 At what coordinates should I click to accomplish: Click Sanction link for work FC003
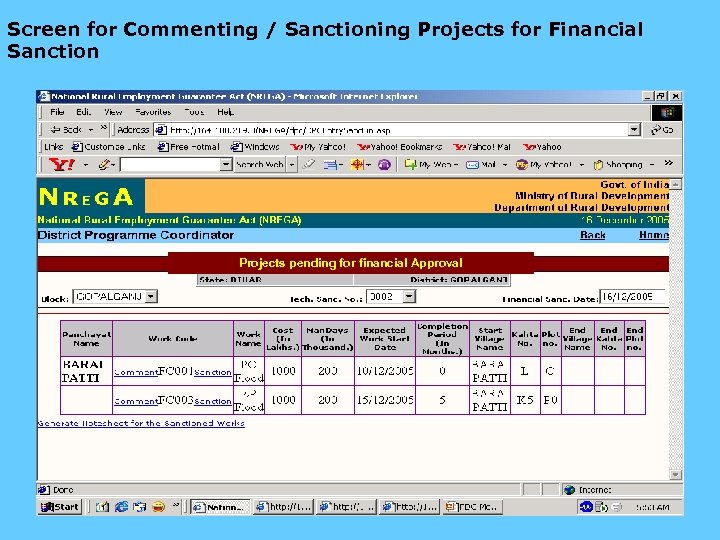click(213, 401)
